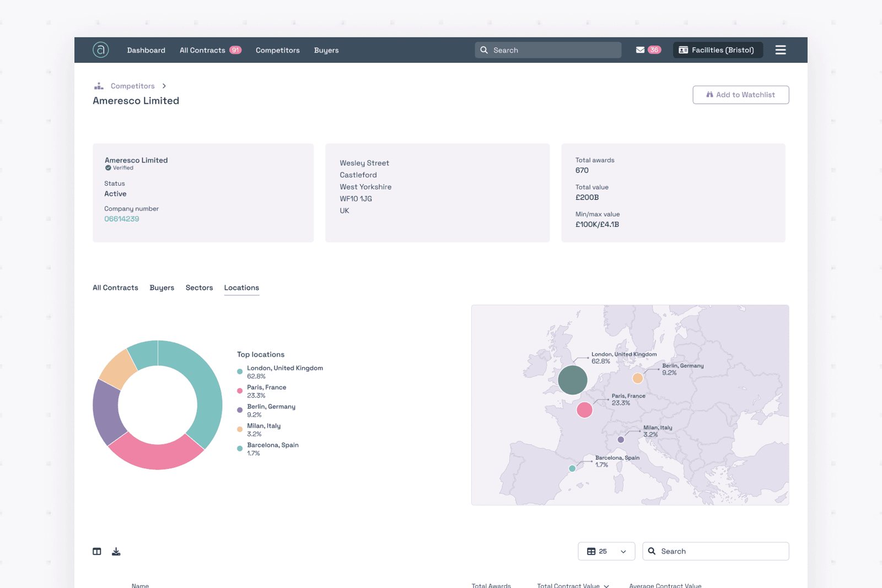882x588 pixels.
Task: Switch to the All Contracts tab
Action: pos(115,288)
